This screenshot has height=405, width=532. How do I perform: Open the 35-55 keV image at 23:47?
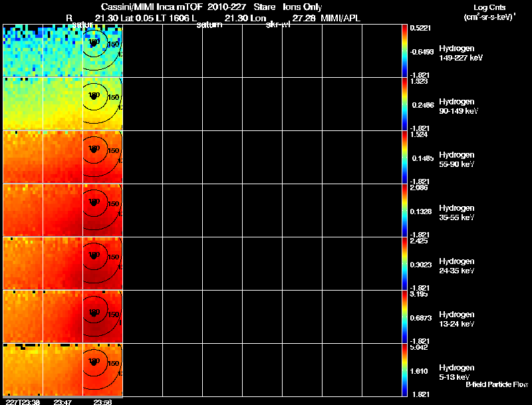pos(63,210)
